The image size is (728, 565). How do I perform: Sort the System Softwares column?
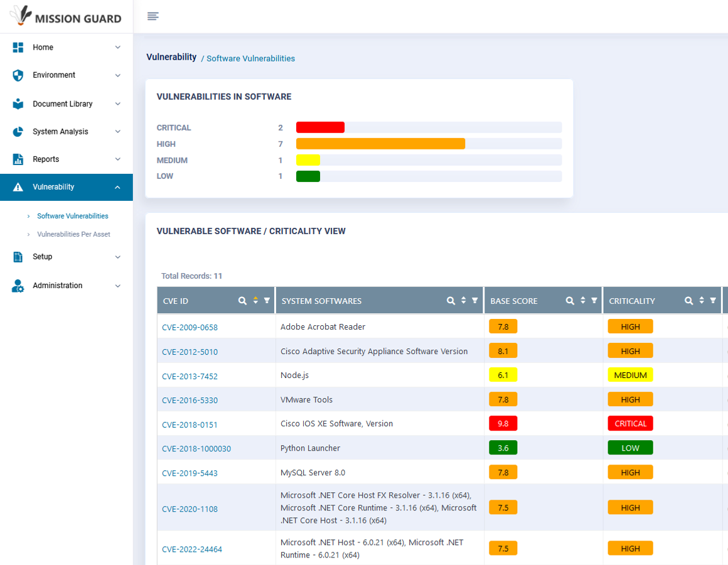point(463,300)
